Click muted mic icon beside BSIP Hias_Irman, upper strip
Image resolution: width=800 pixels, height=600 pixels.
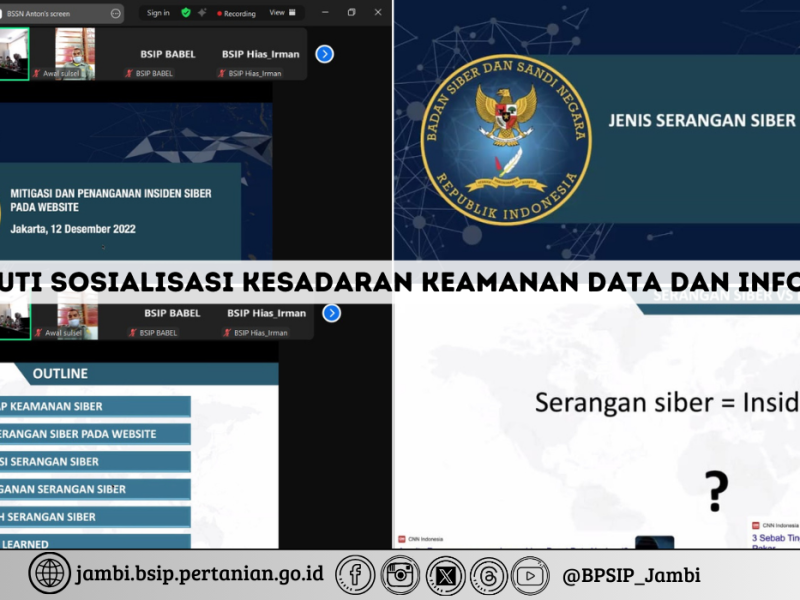click(x=222, y=73)
